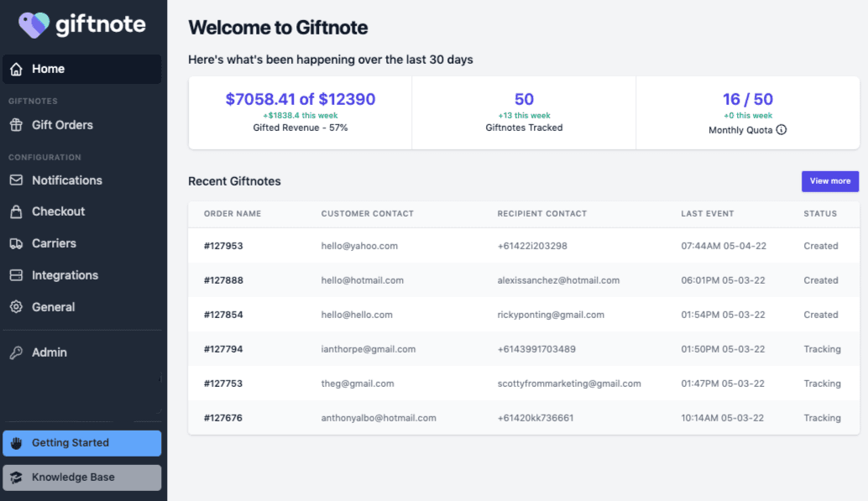Image resolution: width=868 pixels, height=501 pixels.
Task: Click customer email hello@hello.com
Action: coord(357,315)
